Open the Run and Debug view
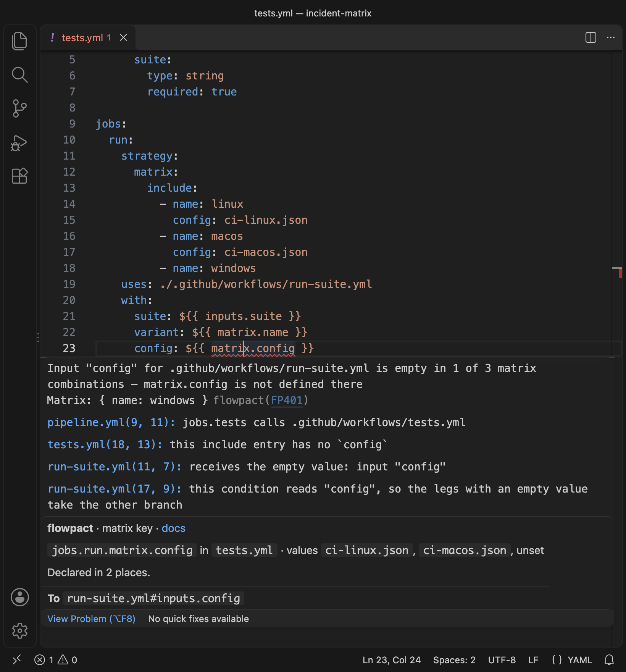This screenshot has height=672, width=626. point(19,143)
